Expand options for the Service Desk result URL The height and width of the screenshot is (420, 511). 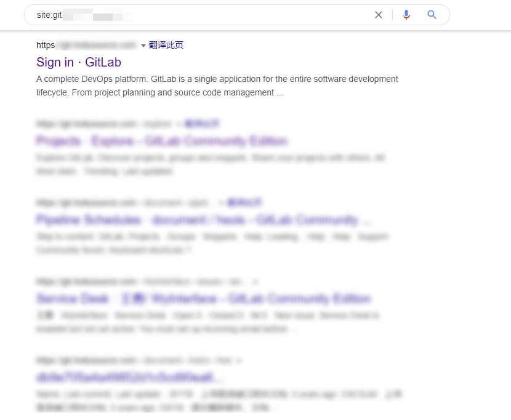(x=256, y=281)
